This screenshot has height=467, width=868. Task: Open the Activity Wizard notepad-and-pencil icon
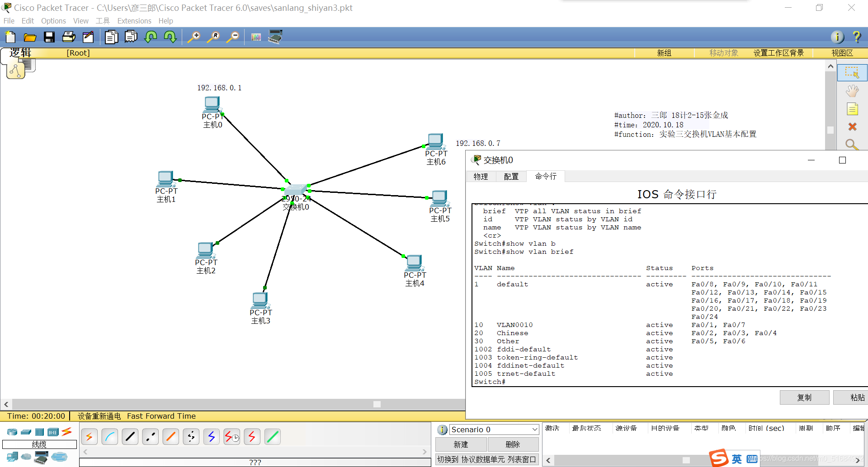click(x=88, y=37)
